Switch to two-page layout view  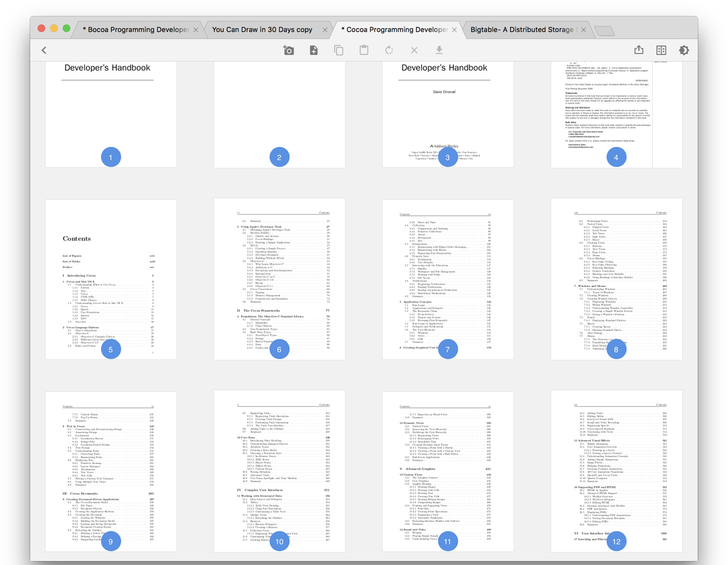click(661, 50)
